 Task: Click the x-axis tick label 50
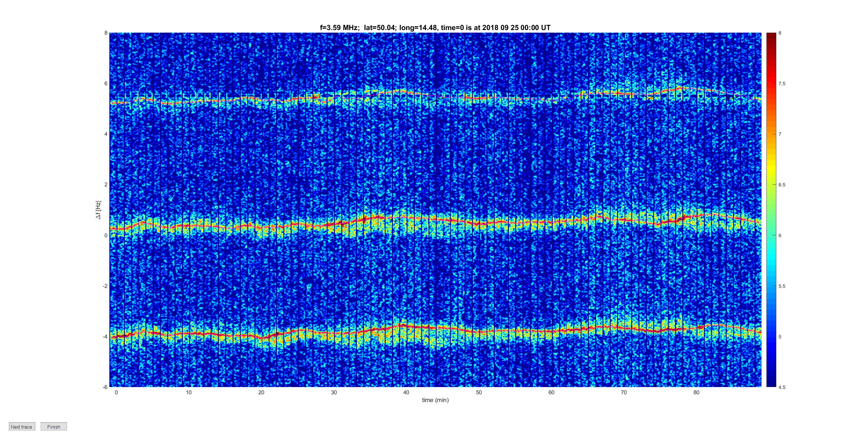click(x=479, y=392)
